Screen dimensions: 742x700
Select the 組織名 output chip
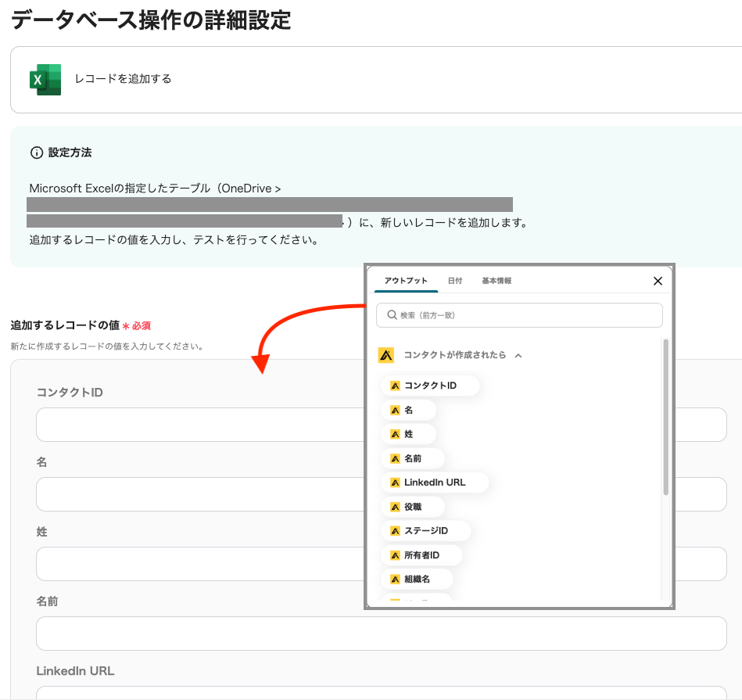coord(417,580)
